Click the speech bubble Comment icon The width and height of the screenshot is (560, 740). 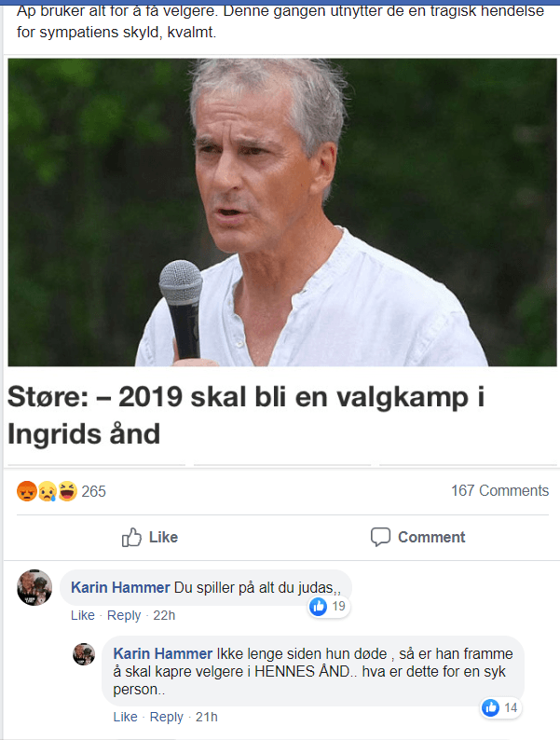point(380,537)
